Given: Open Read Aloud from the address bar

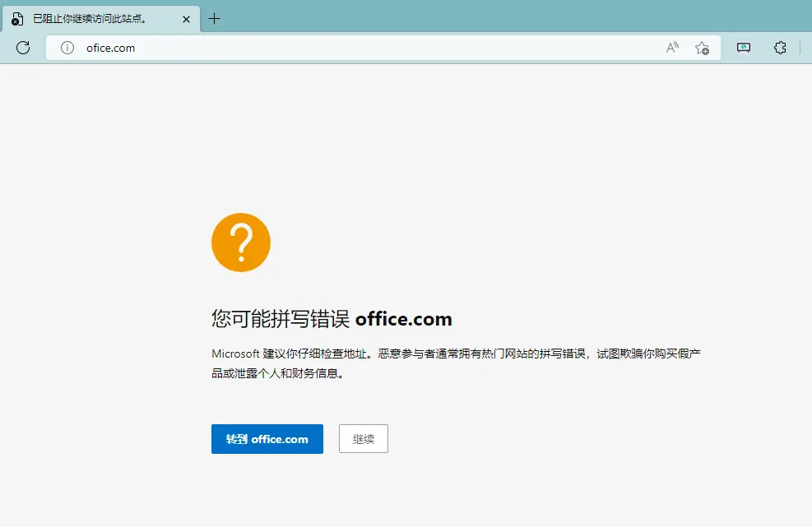Looking at the screenshot, I should 672,48.
